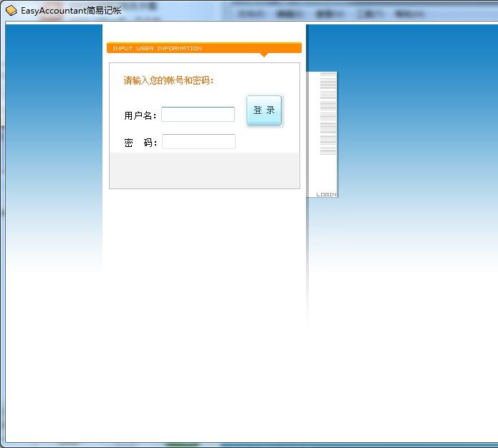Click the EasyAccountant app icon in title bar
Screen dimensions: 498x448
11,11
